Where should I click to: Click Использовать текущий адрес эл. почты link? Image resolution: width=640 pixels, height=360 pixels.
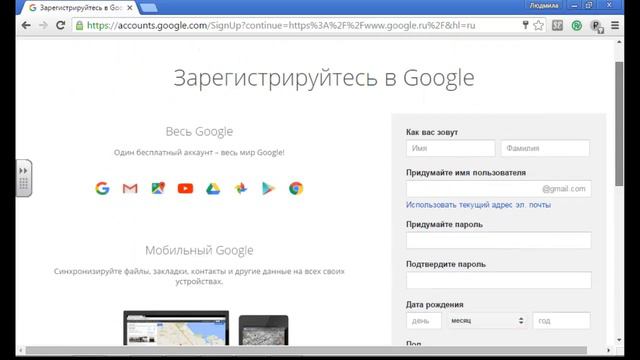(478, 204)
